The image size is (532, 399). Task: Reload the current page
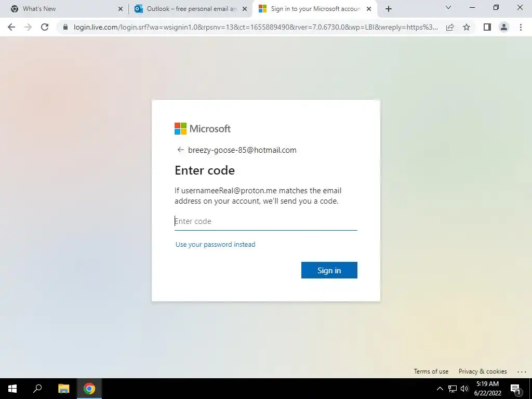pyautogui.click(x=45, y=27)
